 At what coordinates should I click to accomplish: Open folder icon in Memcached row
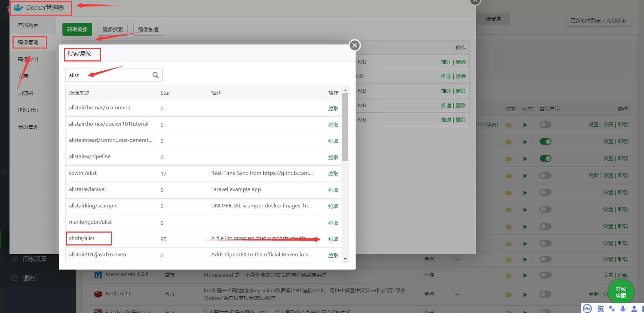pos(508,275)
